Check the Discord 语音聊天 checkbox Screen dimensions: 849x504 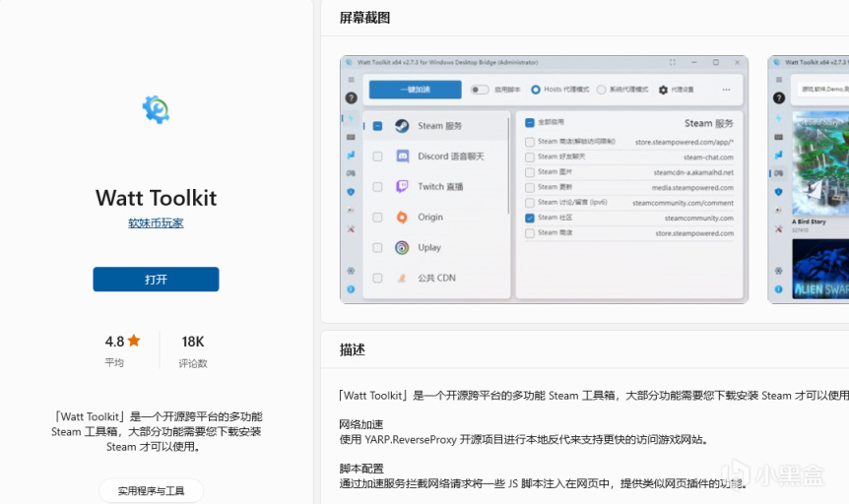[x=377, y=157]
